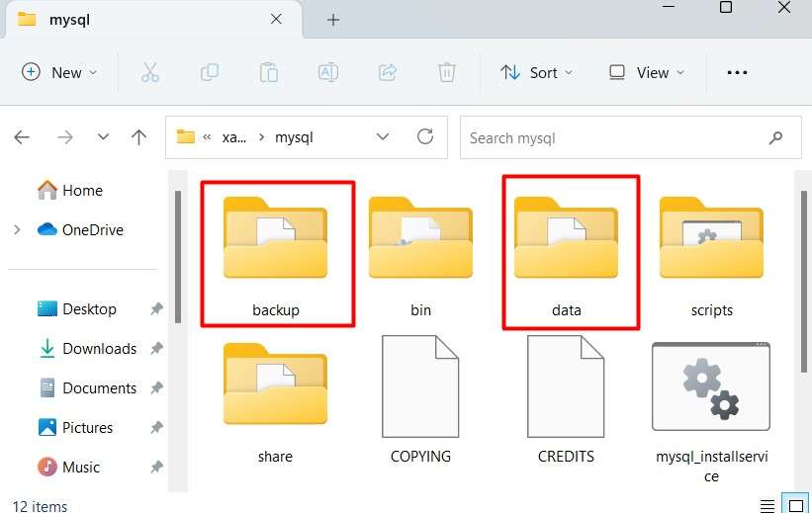Unpin icon next to Music
The image size is (812, 513).
tap(156, 467)
